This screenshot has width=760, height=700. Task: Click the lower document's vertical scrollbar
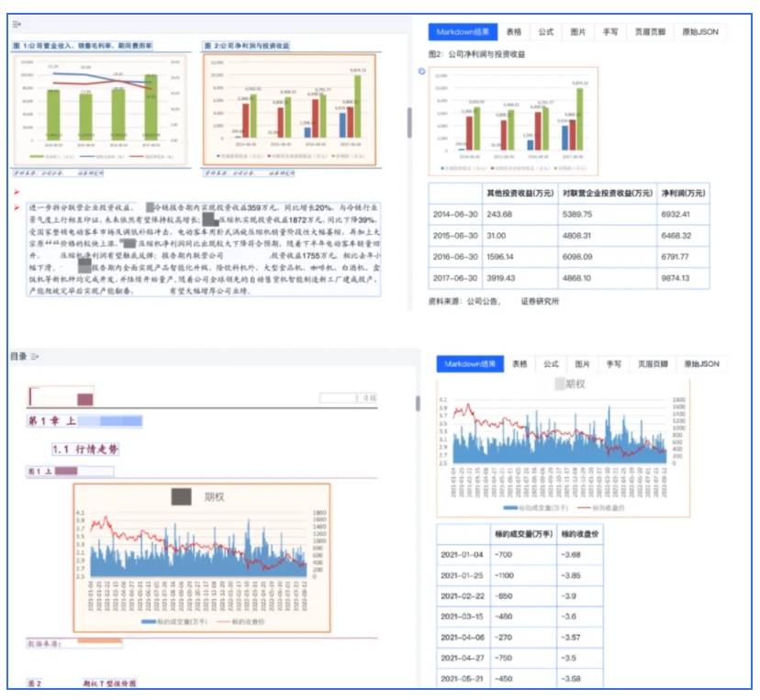click(x=419, y=403)
